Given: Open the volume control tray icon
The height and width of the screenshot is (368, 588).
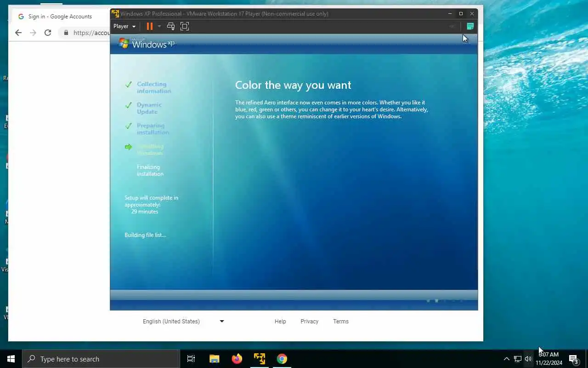Looking at the screenshot, I should point(528,359).
